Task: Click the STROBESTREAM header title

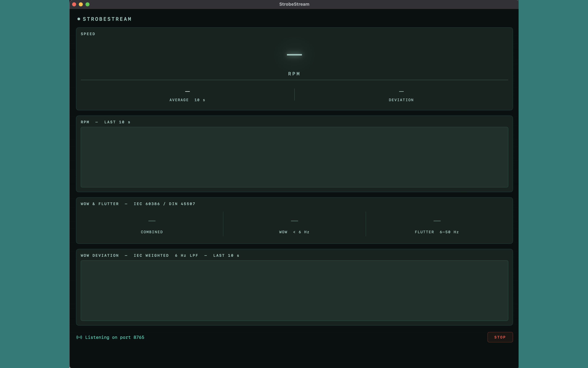Action: [x=107, y=19]
